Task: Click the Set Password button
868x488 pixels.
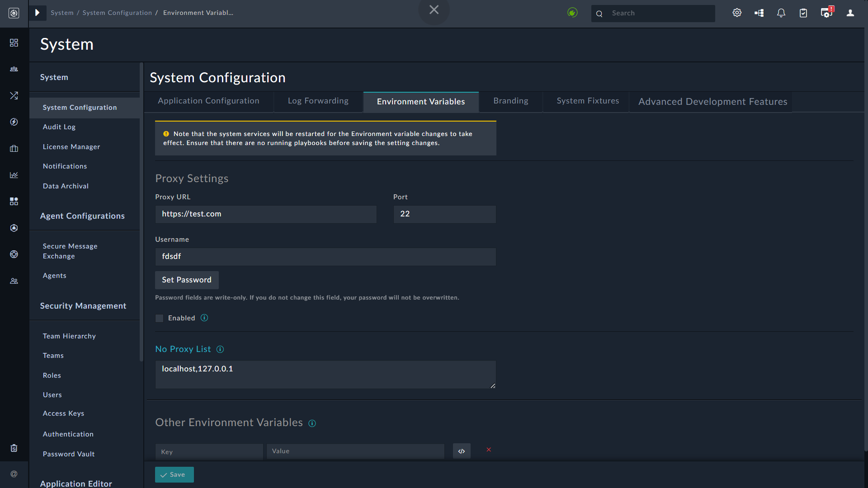Action: click(187, 280)
